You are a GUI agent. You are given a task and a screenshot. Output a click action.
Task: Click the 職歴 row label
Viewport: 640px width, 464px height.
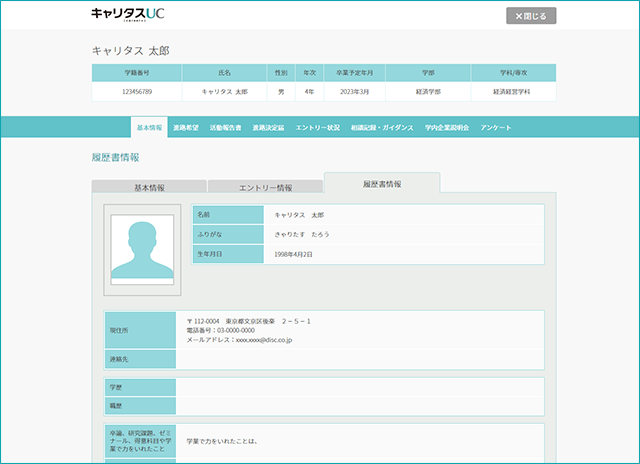[x=140, y=406]
